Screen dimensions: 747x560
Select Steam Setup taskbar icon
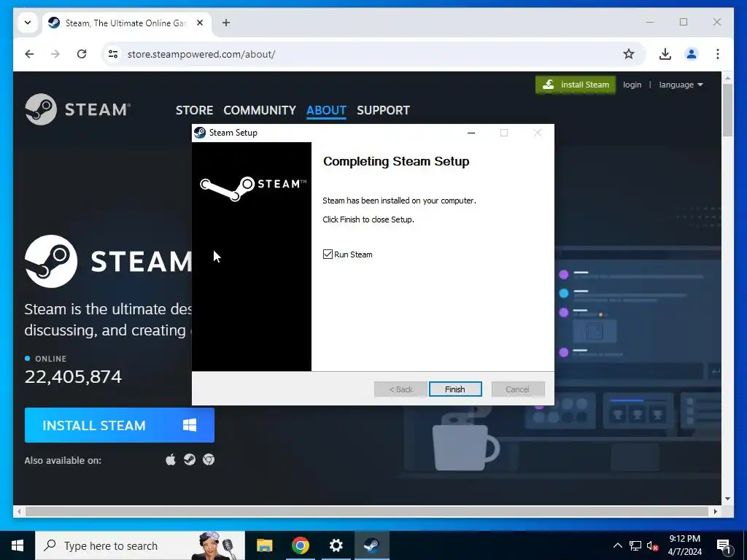coord(371,545)
